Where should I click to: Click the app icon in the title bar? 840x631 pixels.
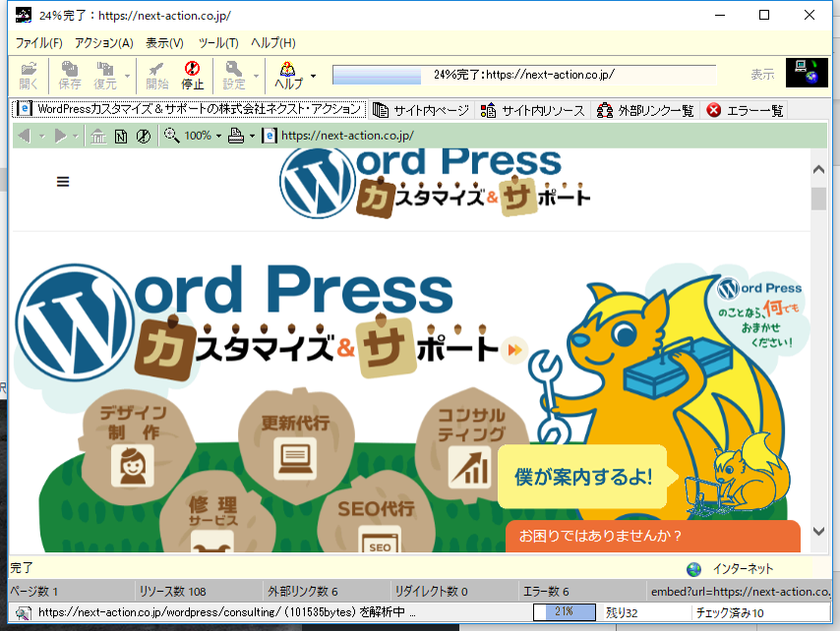pyautogui.click(x=23, y=15)
